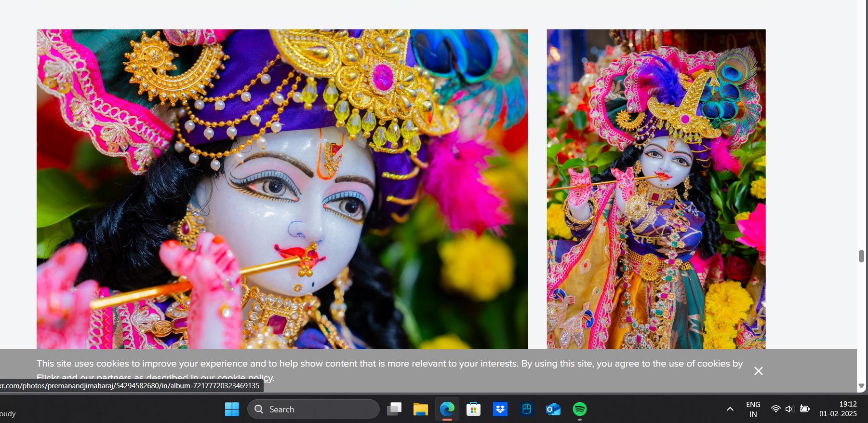
Task: Open the Krishna close-up photo
Action: click(x=282, y=189)
